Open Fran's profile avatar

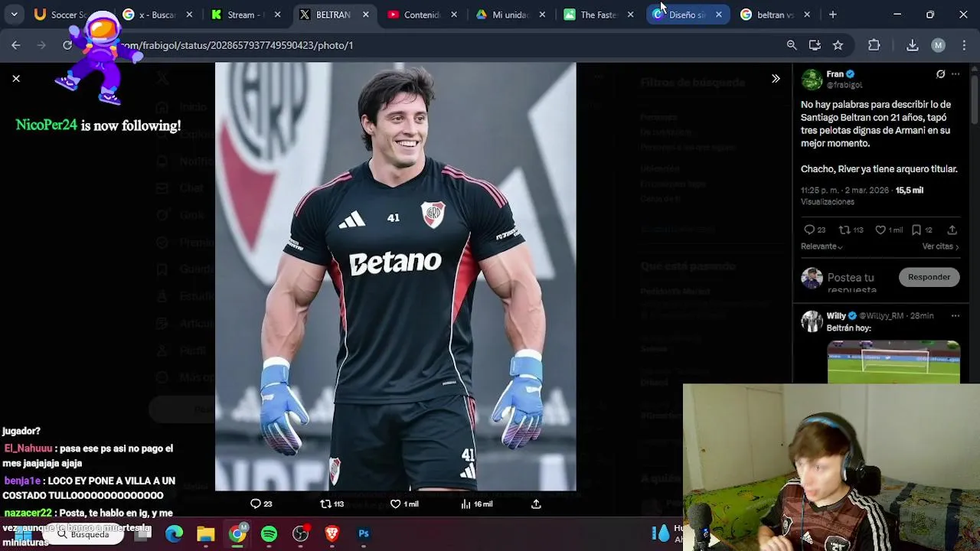point(812,80)
